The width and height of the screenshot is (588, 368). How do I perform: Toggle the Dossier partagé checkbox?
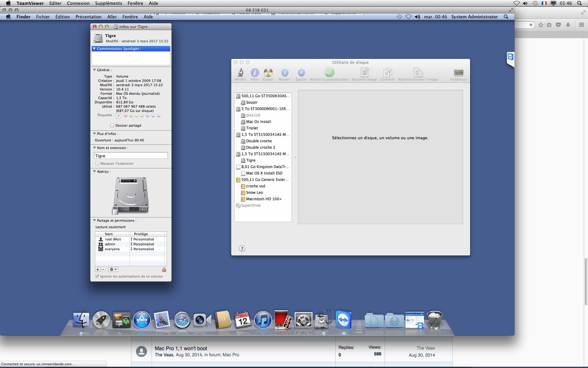[x=112, y=125]
